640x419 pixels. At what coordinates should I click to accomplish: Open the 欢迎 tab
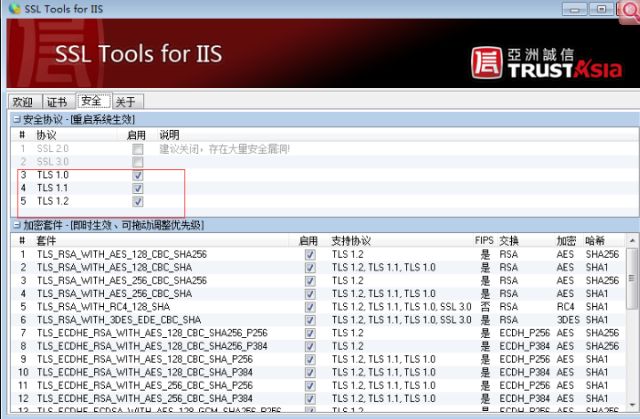(24, 102)
